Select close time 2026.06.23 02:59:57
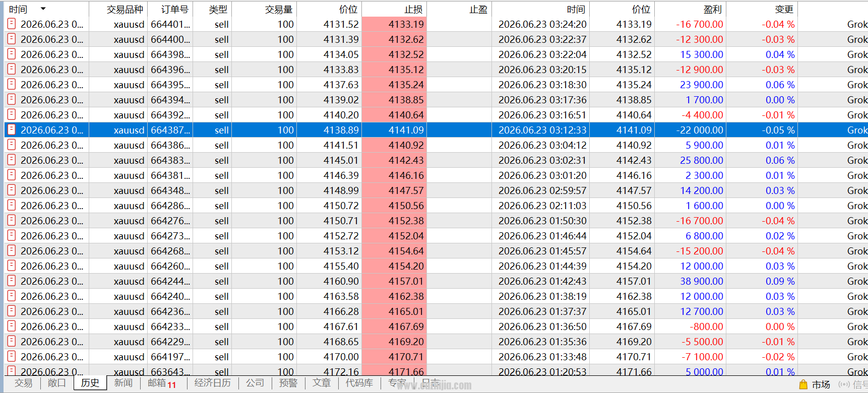 pos(542,190)
